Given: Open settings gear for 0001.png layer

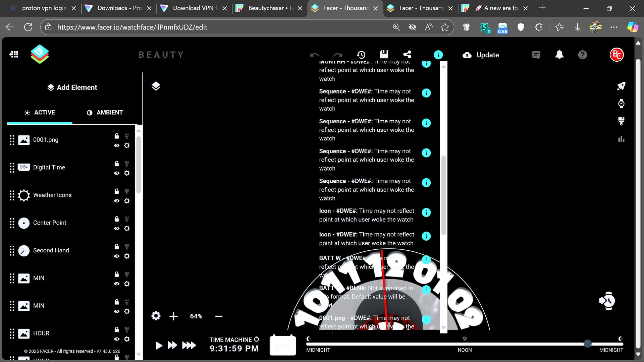Looking at the screenshot, I should [127, 145].
